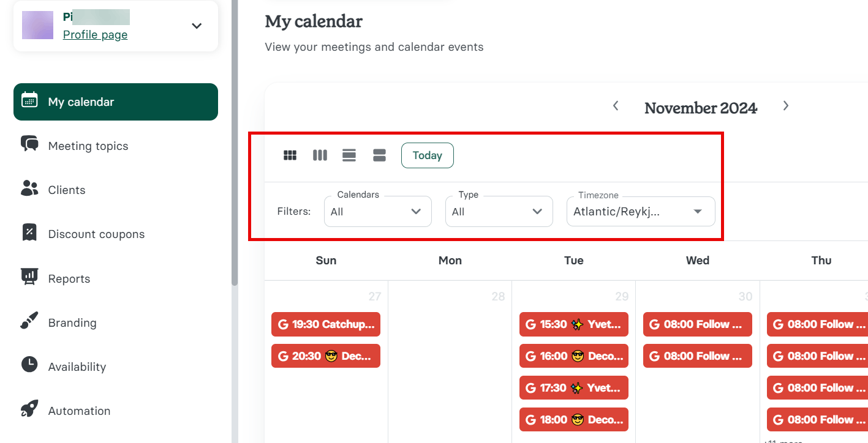
Task: Switch to the list view icon
Action: tap(349, 155)
